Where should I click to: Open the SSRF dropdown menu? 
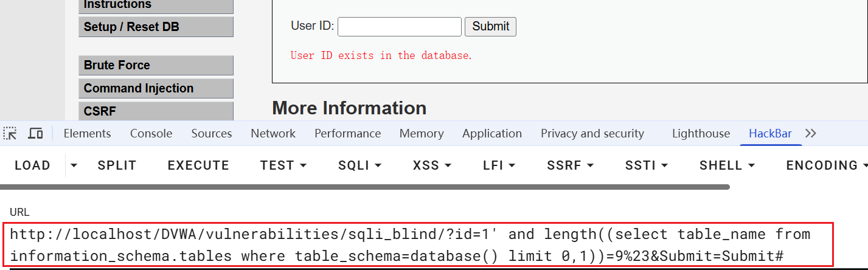pyautogui.click(x=571, y=165)
